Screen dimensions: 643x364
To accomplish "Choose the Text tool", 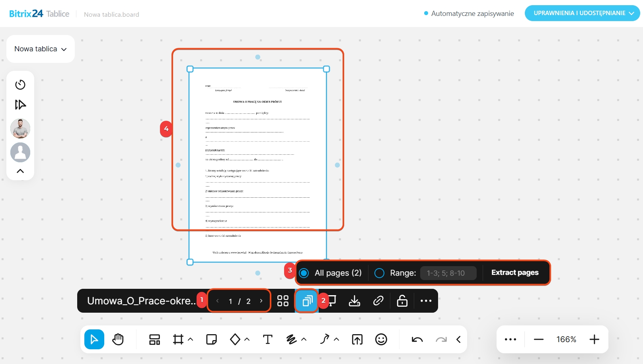I will pos(267,339).
